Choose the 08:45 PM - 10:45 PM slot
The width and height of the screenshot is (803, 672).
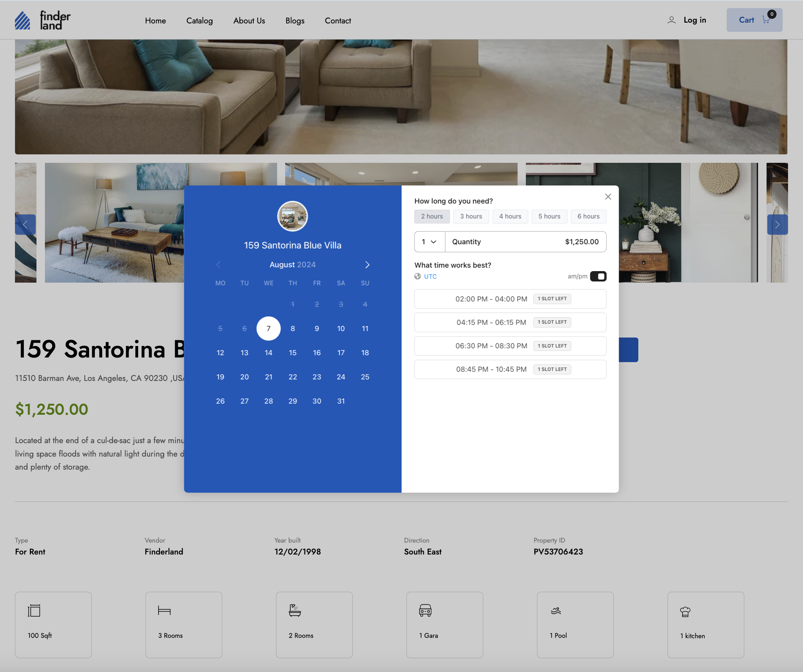point(510,369)
